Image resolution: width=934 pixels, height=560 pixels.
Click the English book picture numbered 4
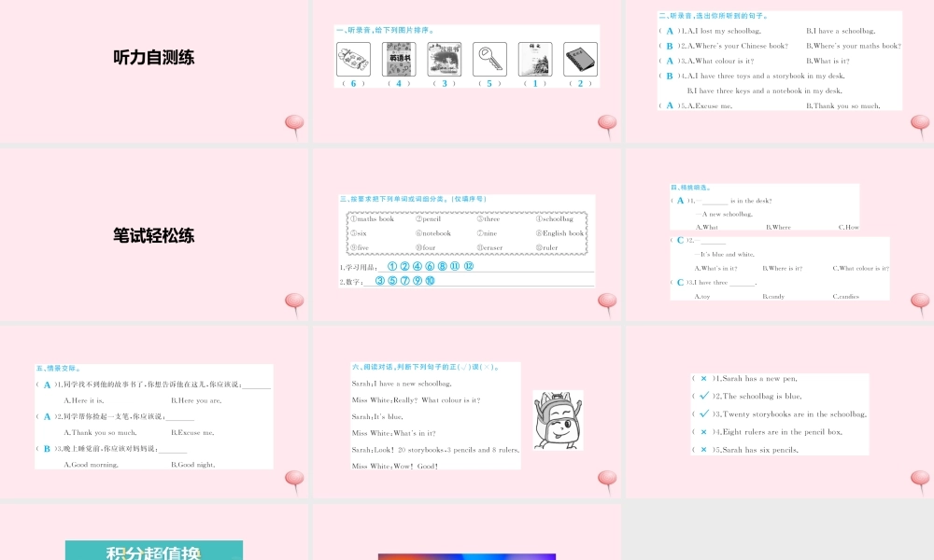tap(399, 59)
